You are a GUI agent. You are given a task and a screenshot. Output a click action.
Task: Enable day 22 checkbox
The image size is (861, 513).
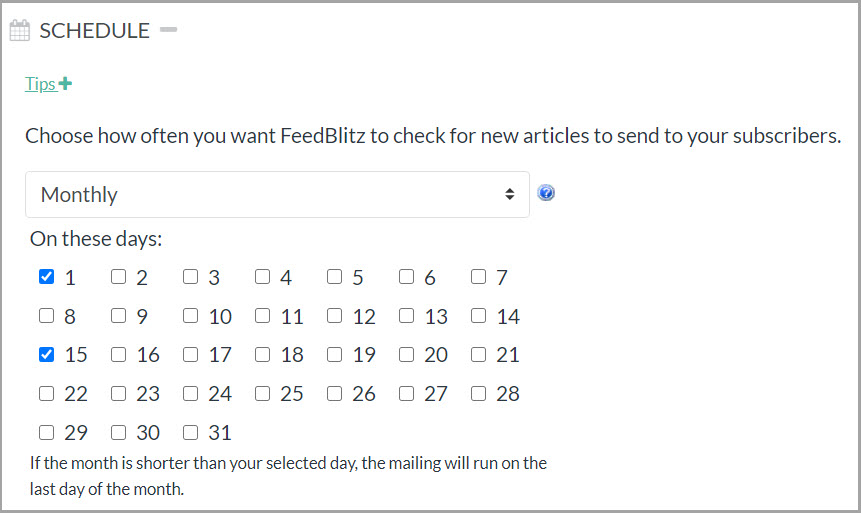(x=47, y=393)
